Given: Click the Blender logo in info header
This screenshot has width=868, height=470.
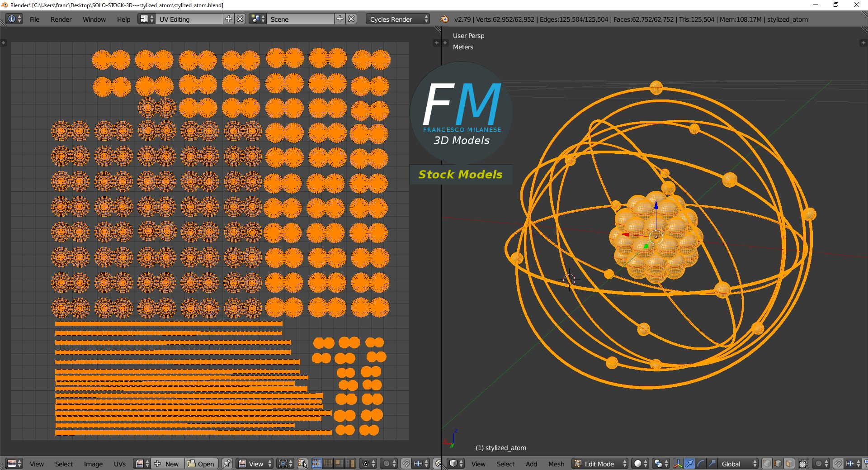Looking at the screenshot, I should point(444,19).
